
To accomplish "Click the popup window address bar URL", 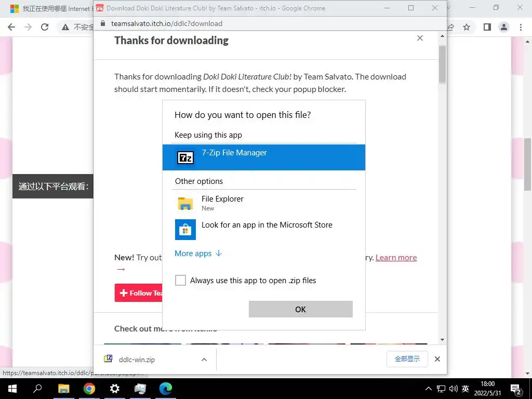I will pyautogui.click(x=167, y=23).
